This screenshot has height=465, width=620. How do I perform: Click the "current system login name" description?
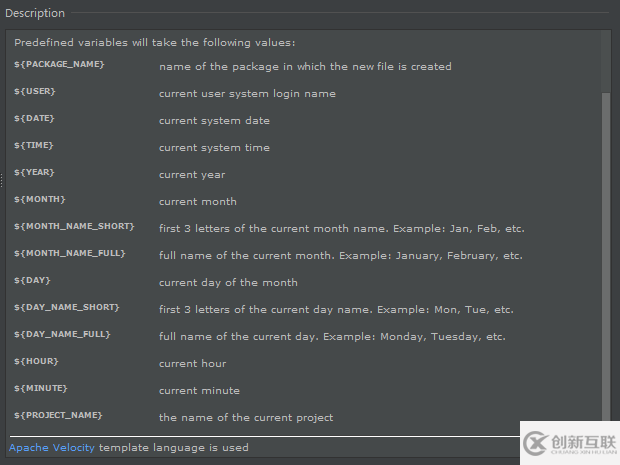click(247, 93)
